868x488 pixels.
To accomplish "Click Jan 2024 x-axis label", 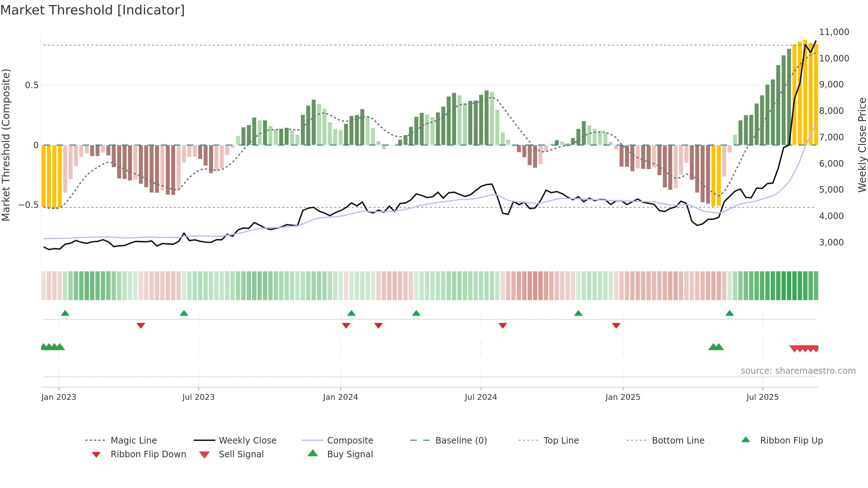I will (340, 397).
